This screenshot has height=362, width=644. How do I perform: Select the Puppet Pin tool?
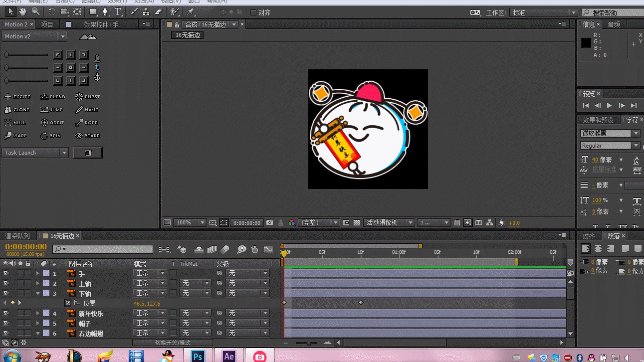click(191, 11)
